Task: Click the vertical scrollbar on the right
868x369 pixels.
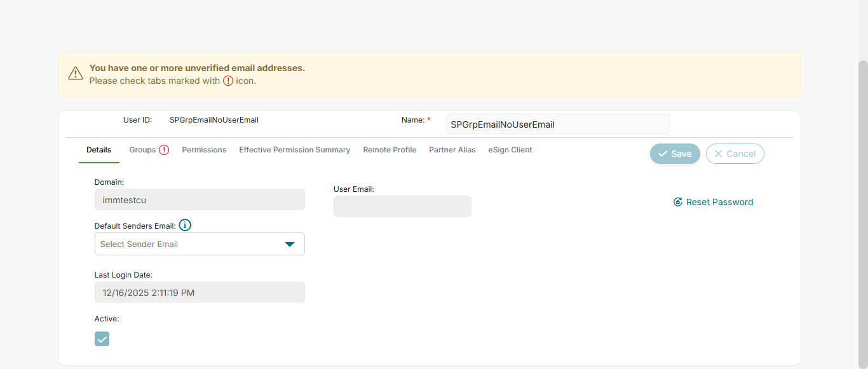Action: click(863, 191)
